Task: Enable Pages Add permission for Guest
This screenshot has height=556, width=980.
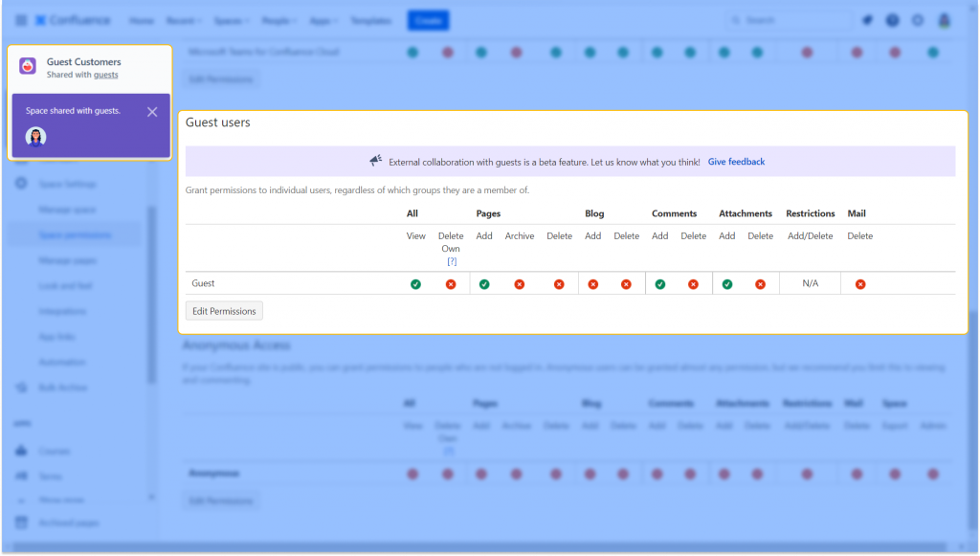Action: click(484, 284)
